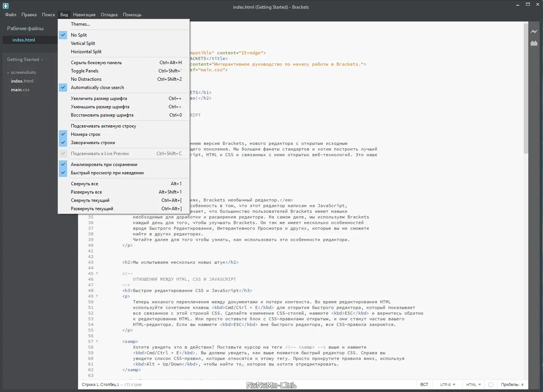This screenshot has width=543, height=392.
Task: Open the Файл menu
Action: [11, 15]
